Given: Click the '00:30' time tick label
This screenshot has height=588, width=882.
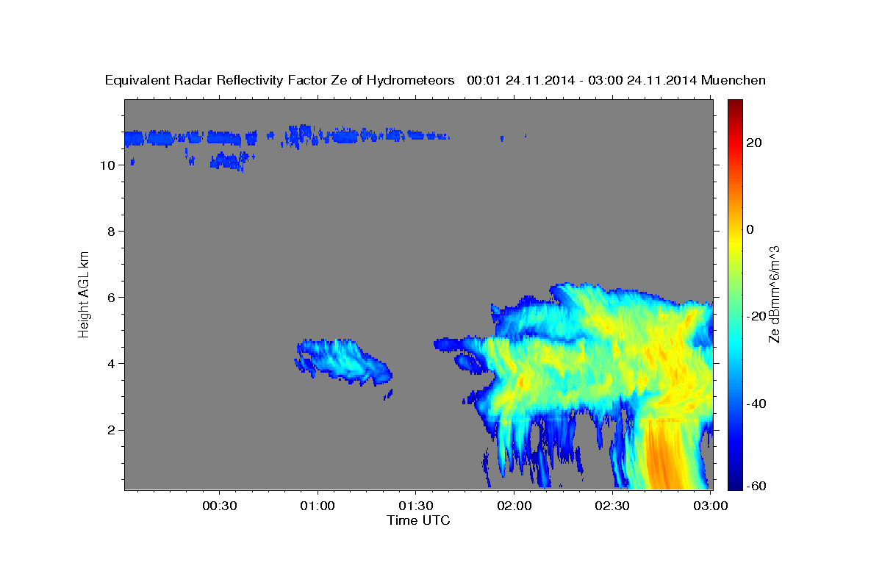Looking at the screenshot, I should 220,506.
